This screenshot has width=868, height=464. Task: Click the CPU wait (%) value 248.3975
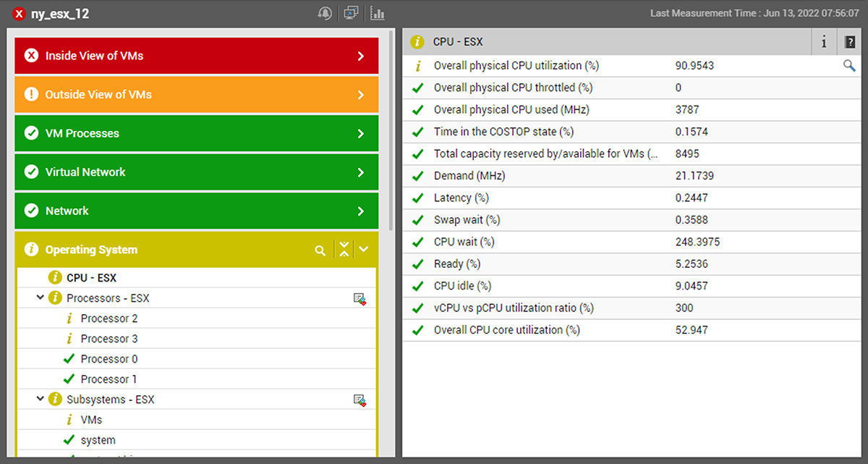point(697,242)
